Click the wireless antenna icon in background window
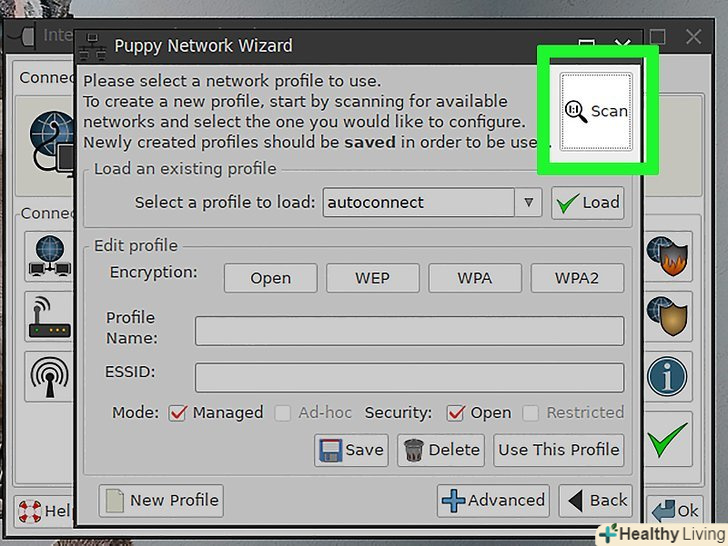Image resolution: width=728 pixels, height=546 pixels. pos(49,377)
